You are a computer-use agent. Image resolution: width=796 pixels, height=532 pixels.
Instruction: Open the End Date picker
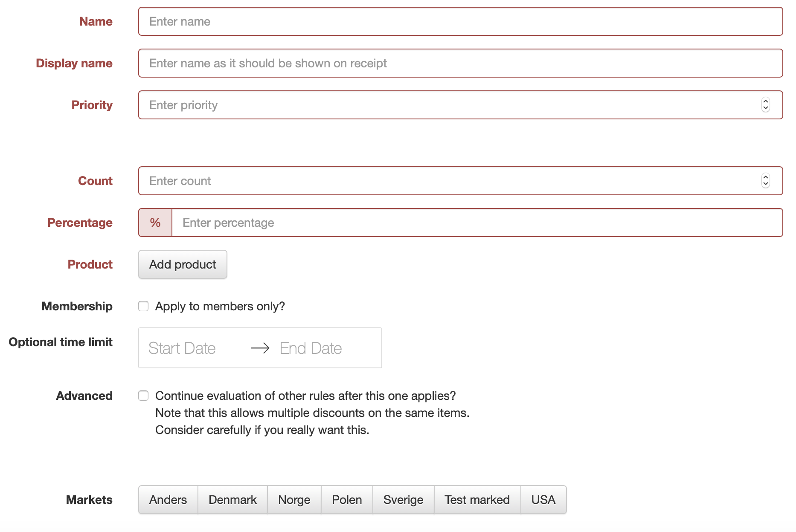[311, 348]
